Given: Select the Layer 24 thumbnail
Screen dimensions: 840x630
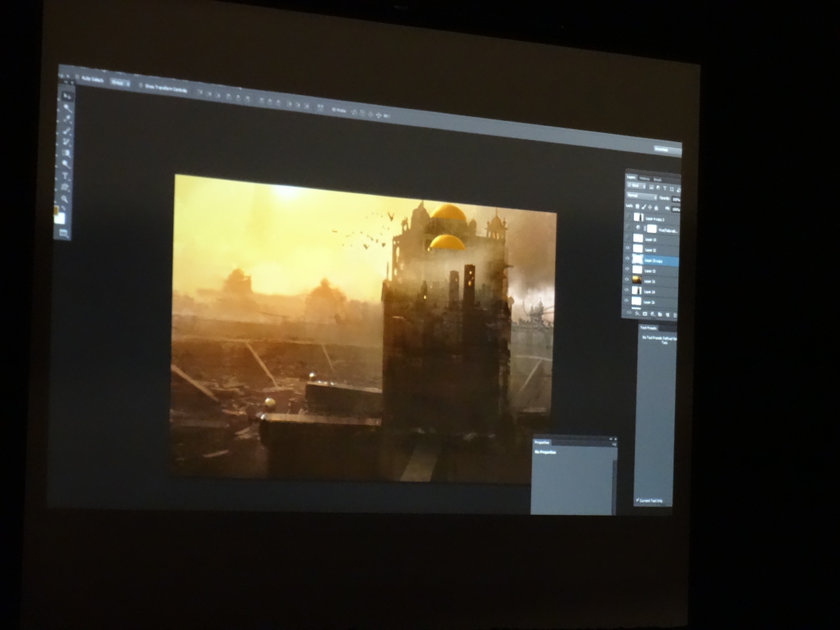Looking at the screenshot, I should coord(637,291).
